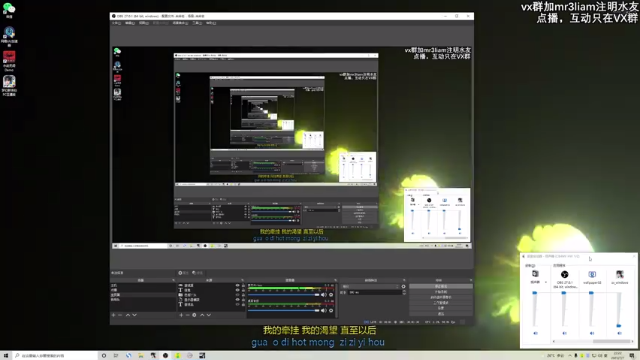
Task: Click the bottom button in controls panel
Action: tap(441, 314)
